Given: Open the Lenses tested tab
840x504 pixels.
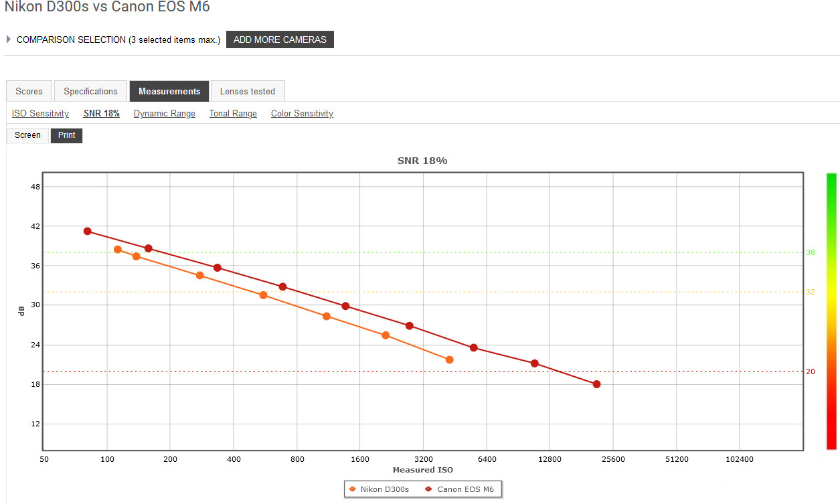Looking at the screenshot, I should pyautogui.click(x=248, y=91).
